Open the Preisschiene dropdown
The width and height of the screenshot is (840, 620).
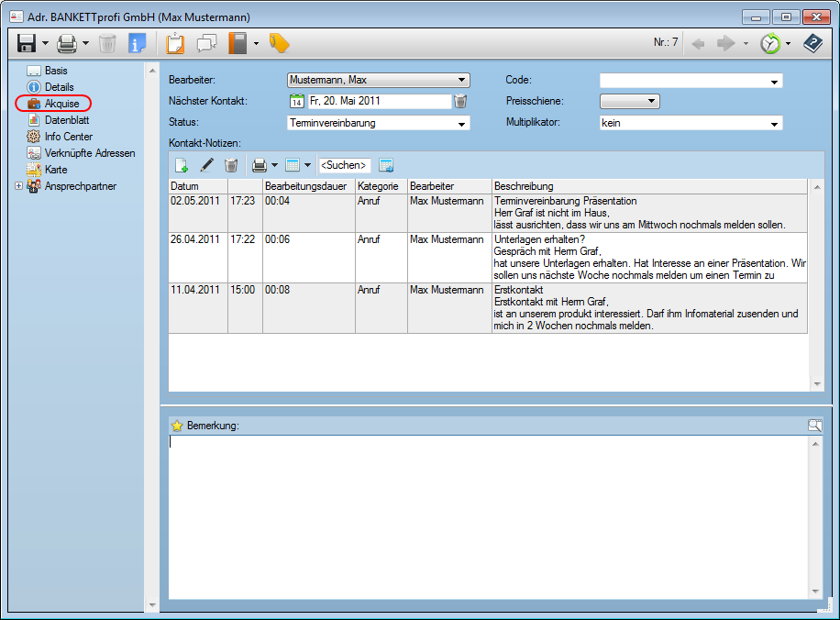click(652, 102)
